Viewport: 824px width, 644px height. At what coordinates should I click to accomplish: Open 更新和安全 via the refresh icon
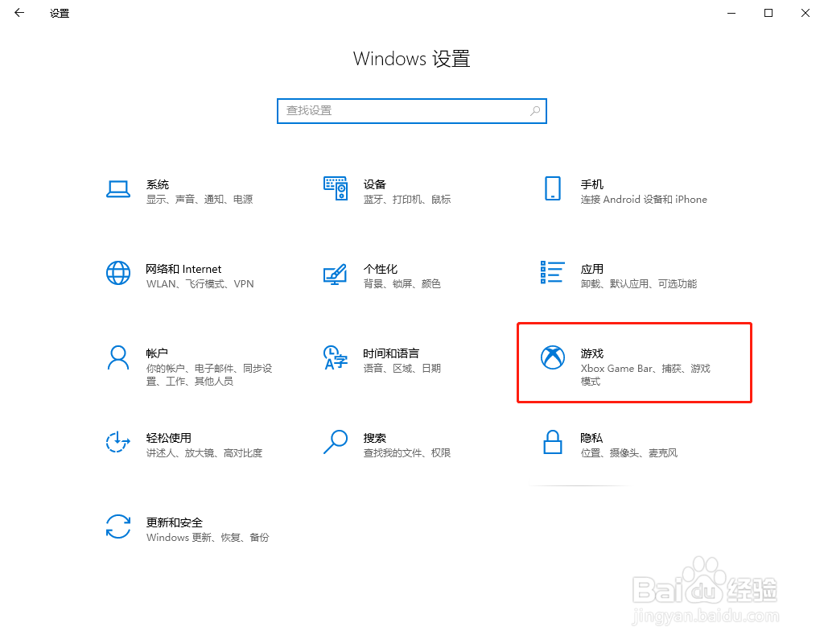pos(118,527)
